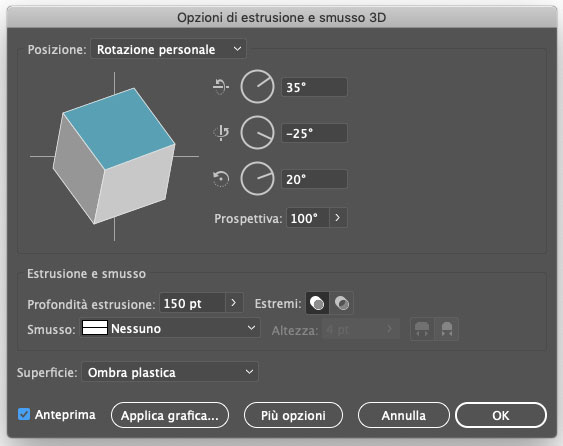Viewport: 563px width, 446px height.
Task: Click the bevel extent inward icon
Action: [446, 329]
